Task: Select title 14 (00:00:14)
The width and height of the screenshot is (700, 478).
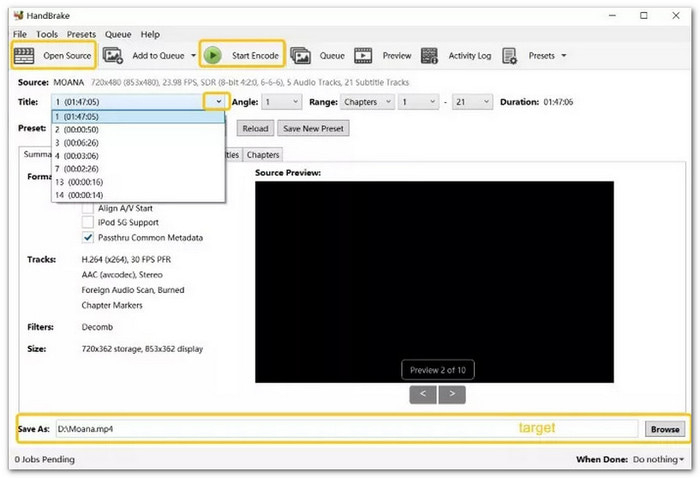Action: click(x=138, y=195)
